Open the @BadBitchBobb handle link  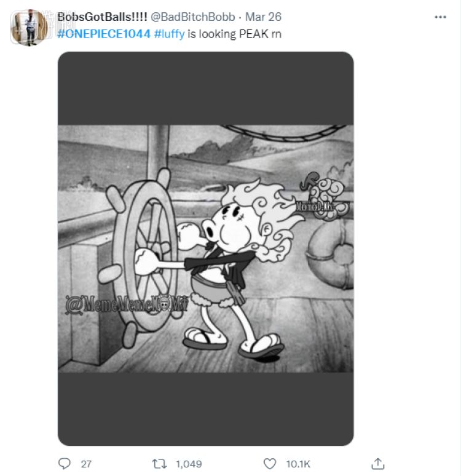point(192,17)
